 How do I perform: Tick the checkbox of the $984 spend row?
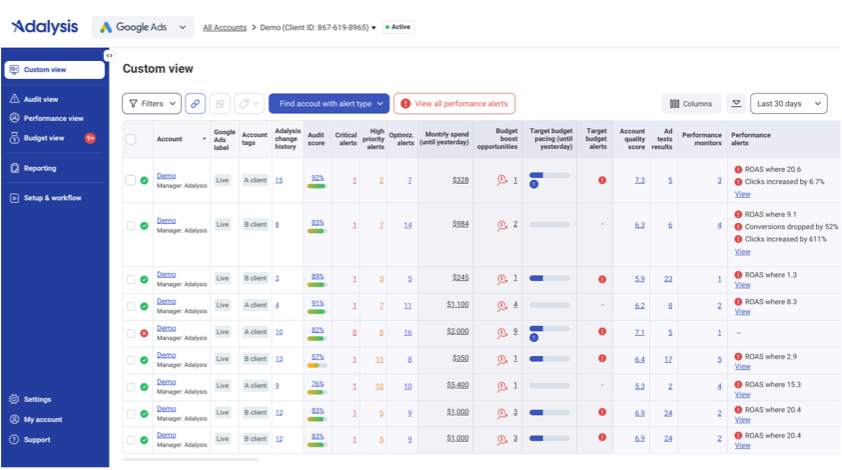point(131,225)
